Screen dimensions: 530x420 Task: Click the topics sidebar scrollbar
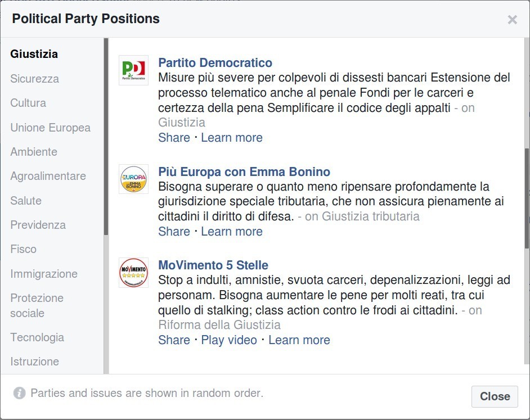pyautogui.click(x=106, y=135)
